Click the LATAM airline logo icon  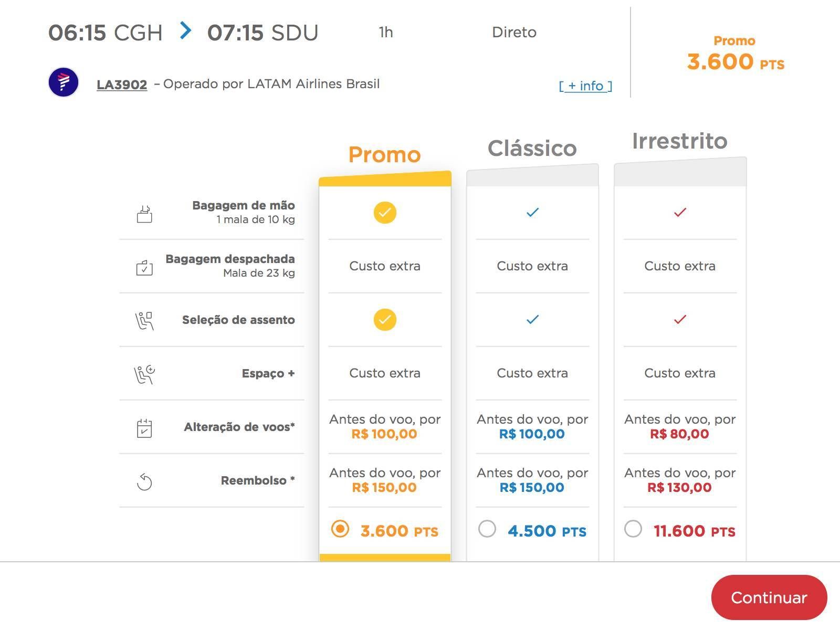[x=64, y=82]
